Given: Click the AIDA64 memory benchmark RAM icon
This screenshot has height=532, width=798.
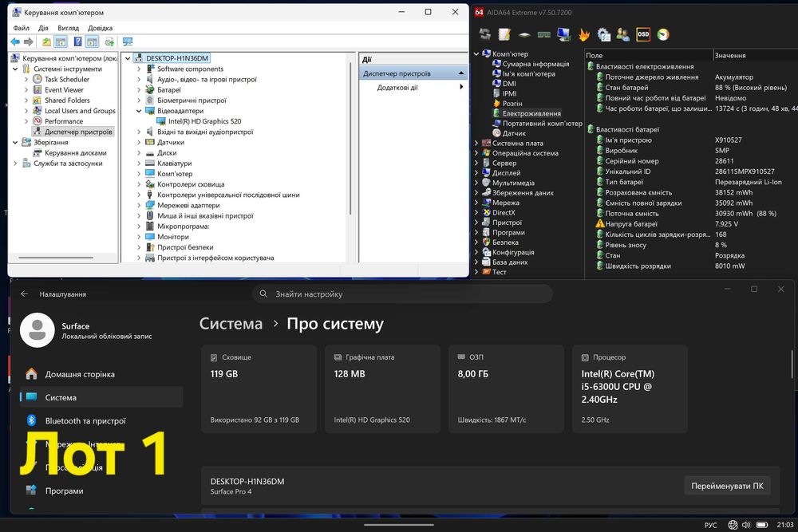Looking at the screenshot, I should (544, 34).
